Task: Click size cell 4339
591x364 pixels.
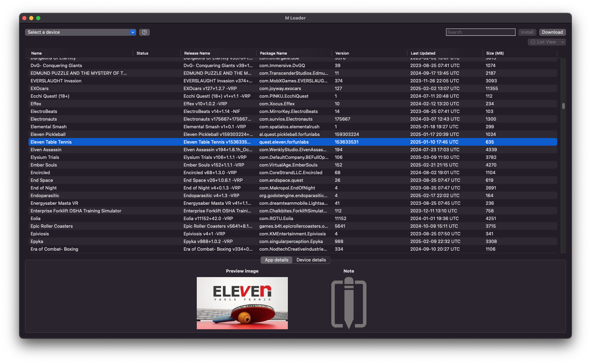Action: tap(491, 150)
